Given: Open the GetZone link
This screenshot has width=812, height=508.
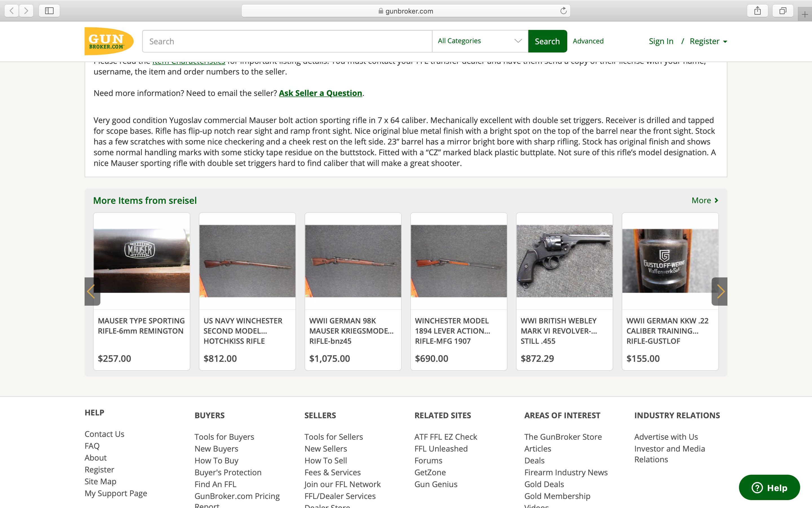Looking at the screenshot, I should [x=430, y=472].
